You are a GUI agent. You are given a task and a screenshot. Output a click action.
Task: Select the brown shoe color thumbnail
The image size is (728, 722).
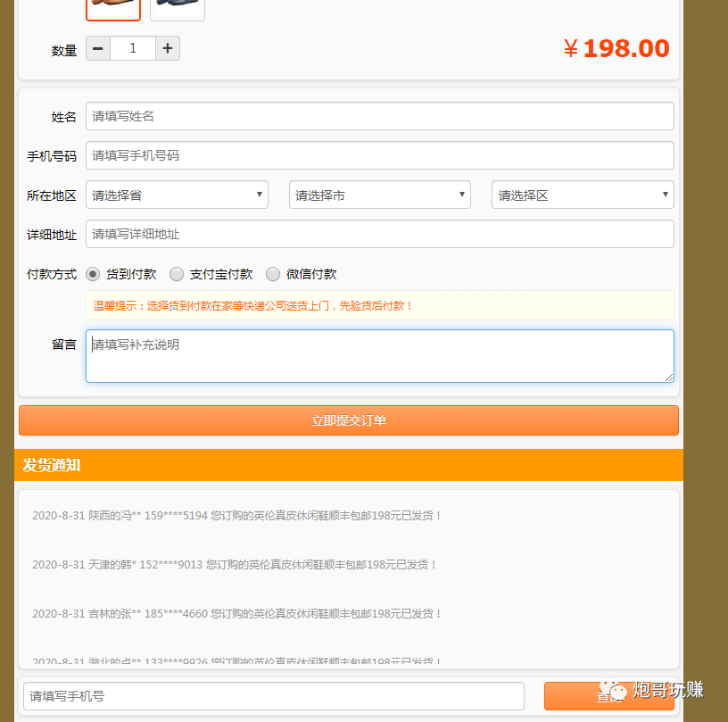click(113, 7)
